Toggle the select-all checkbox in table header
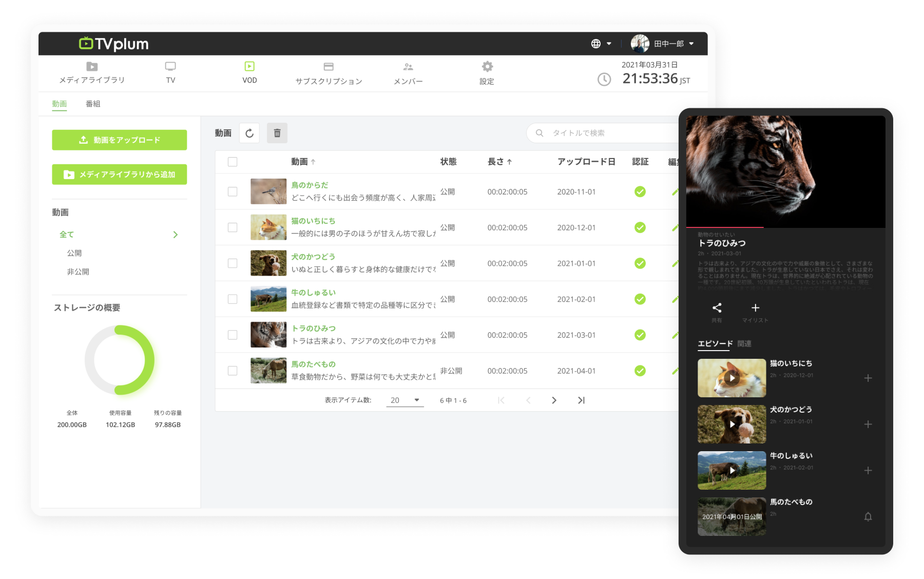924x579 pixels. [233, 162]
